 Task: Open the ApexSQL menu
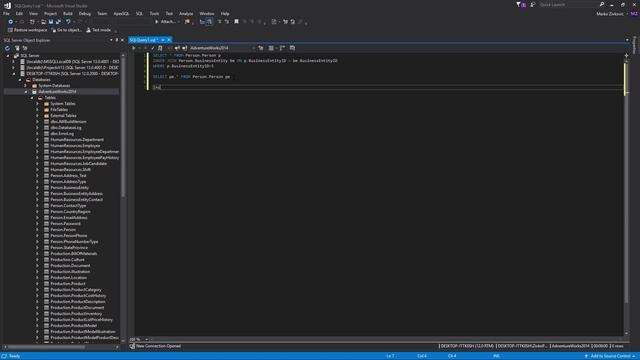point(121,13)
